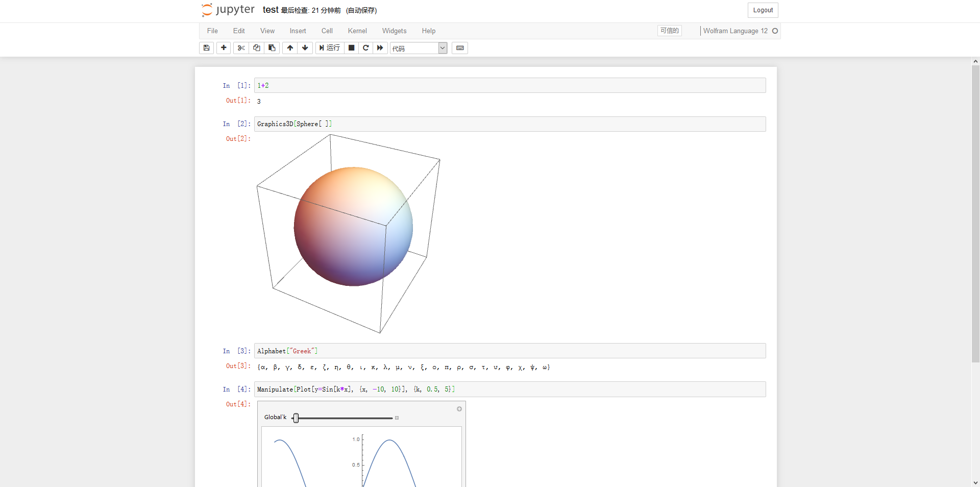The image size is (980, 487).
Task: Click the page scrollbar down arrow
Action: [x=975, y=482]
